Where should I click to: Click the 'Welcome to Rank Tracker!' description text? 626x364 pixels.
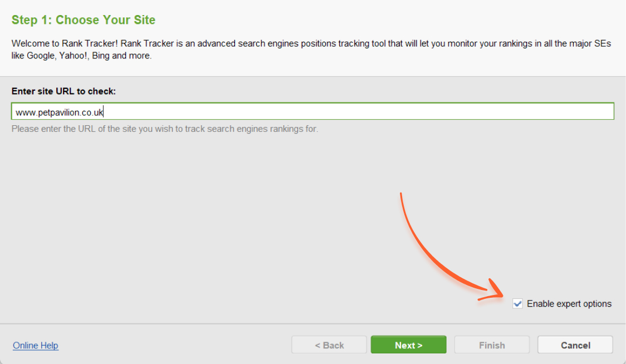311,50
